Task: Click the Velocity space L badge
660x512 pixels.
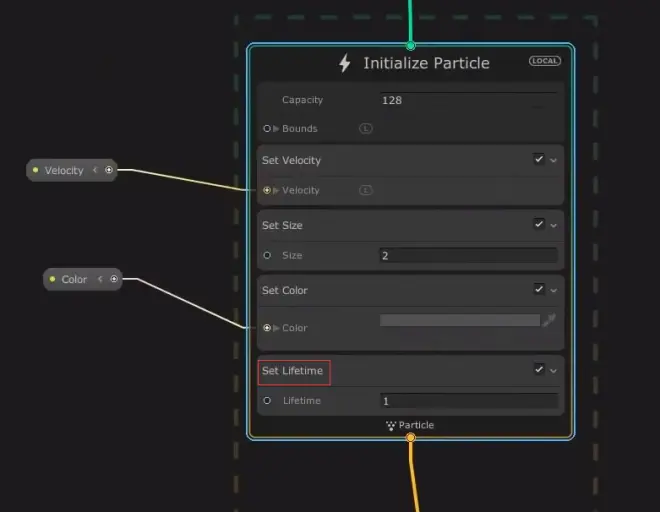Action: click(366, 190)
